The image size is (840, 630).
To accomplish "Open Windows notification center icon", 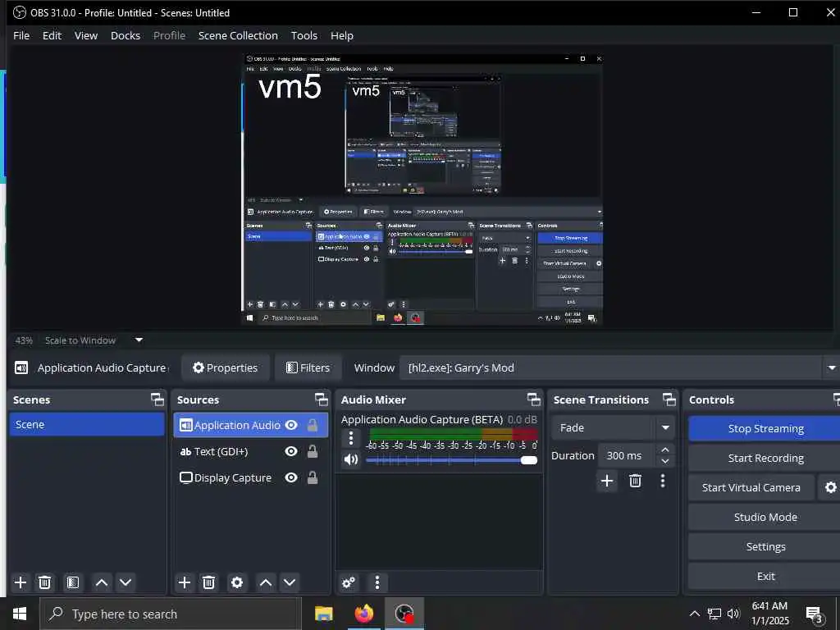I will [x=814, y=614].
